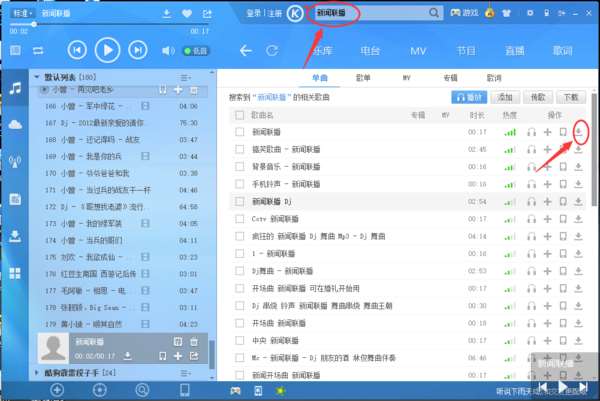The height and width of the screenshot is (401, 600).
Task: Share the current song from top bar
Action: tap(207, 14)
